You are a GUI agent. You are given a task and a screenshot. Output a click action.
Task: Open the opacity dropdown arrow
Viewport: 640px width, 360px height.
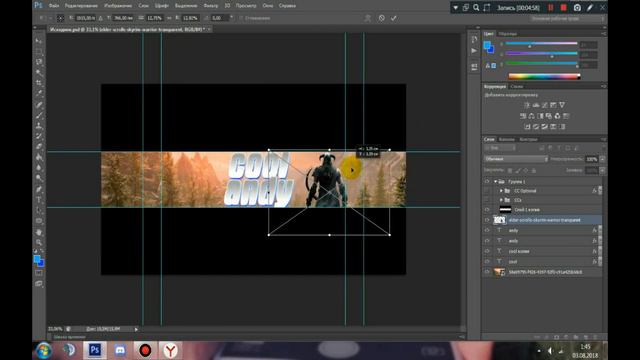pyautogui.click(x=602, y=159)
